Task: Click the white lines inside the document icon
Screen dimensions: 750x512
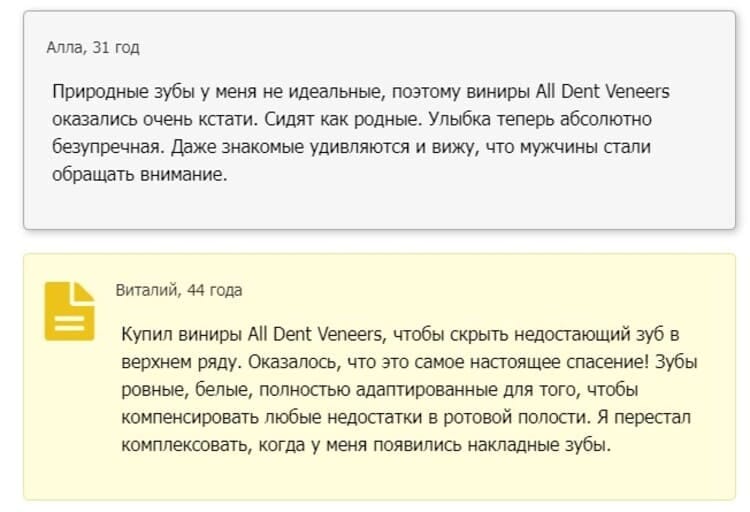Action: (x=69, y=323)
